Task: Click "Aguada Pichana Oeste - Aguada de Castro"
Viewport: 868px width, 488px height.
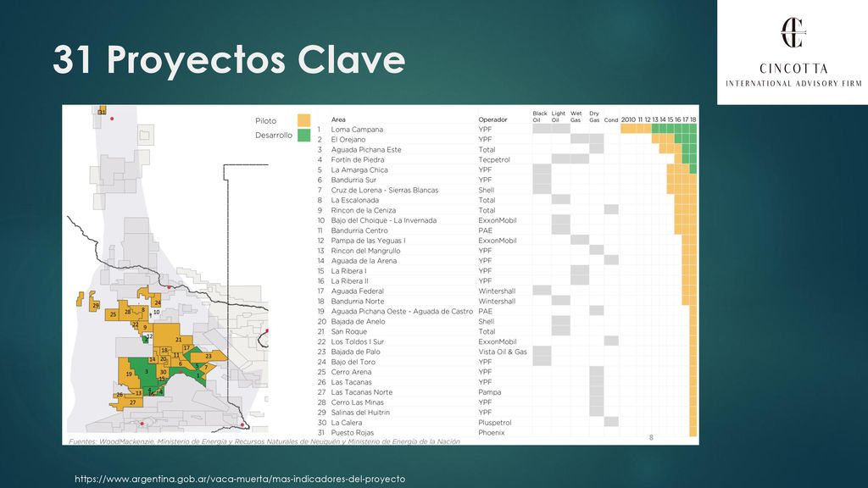Action: (x=402, y=312)
